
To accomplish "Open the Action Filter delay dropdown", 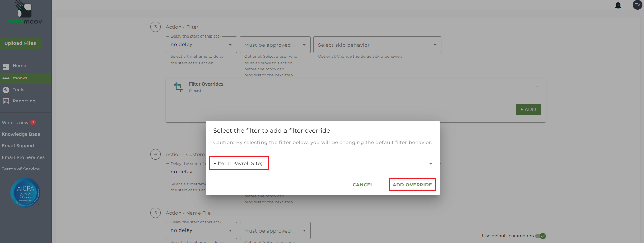I will (x=201, y=45).
